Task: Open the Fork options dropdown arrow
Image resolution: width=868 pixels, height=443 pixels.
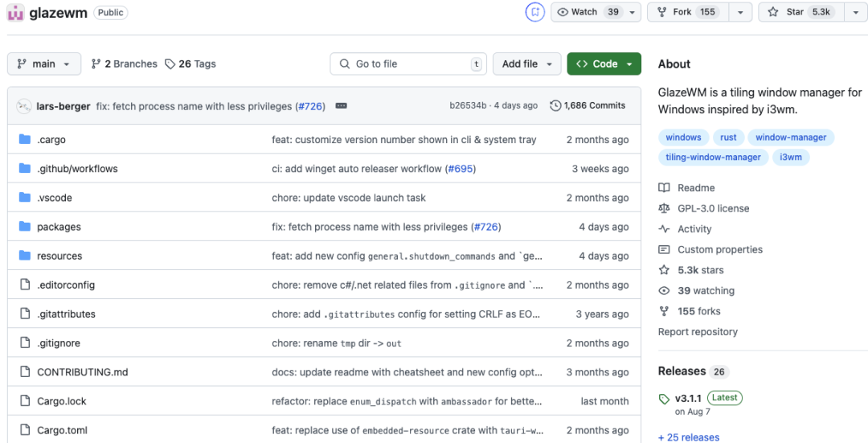Action: tap(740, 12)
